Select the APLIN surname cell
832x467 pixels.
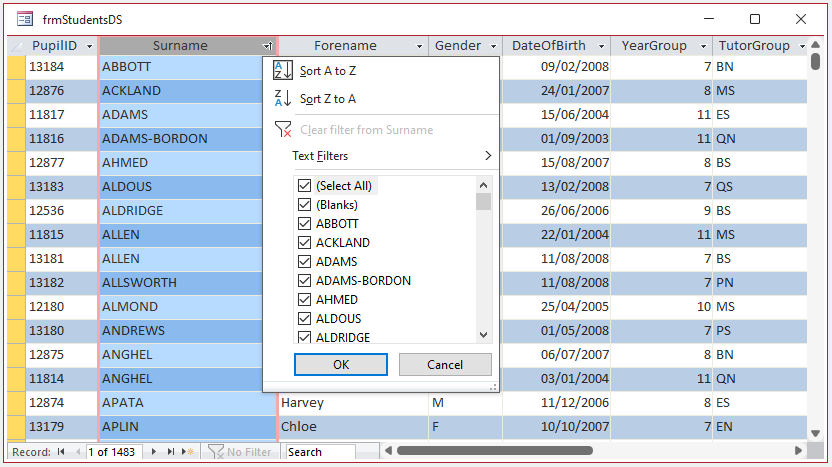coord(188,427)
